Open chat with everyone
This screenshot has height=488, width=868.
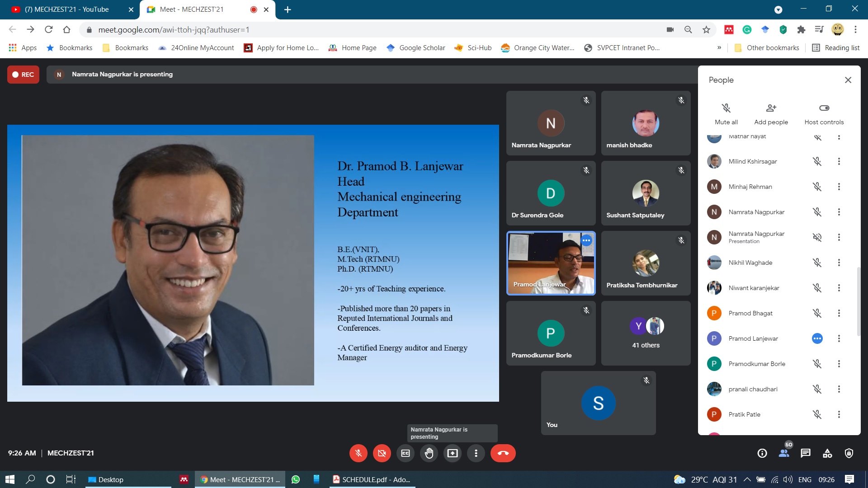[806, 453]
